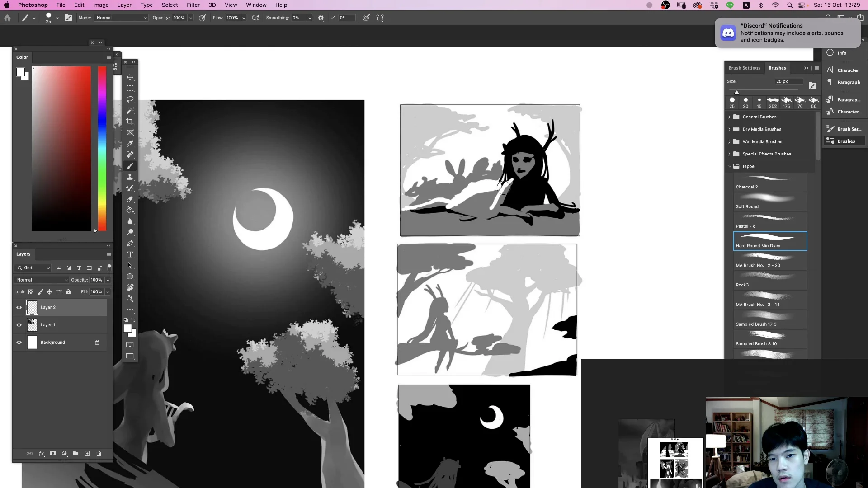Select the Crop tool
The image size is (868, 488).
click(x=130, y=122)
